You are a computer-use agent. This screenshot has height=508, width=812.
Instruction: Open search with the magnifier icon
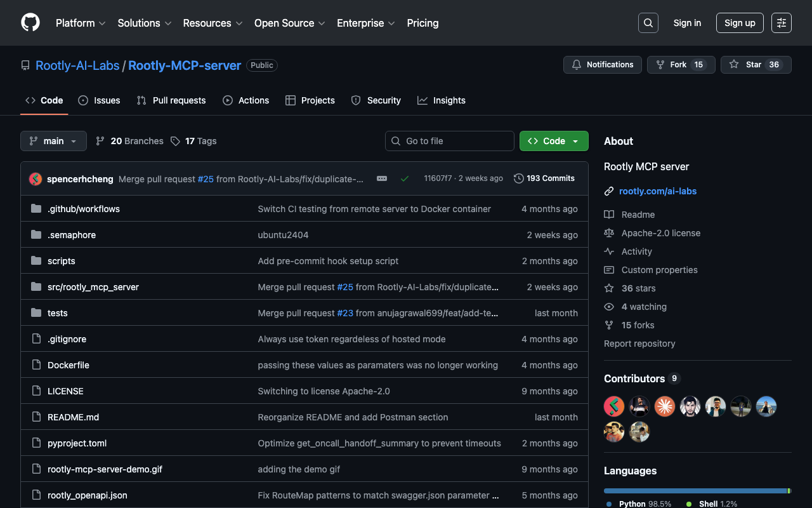click(648, 23)
